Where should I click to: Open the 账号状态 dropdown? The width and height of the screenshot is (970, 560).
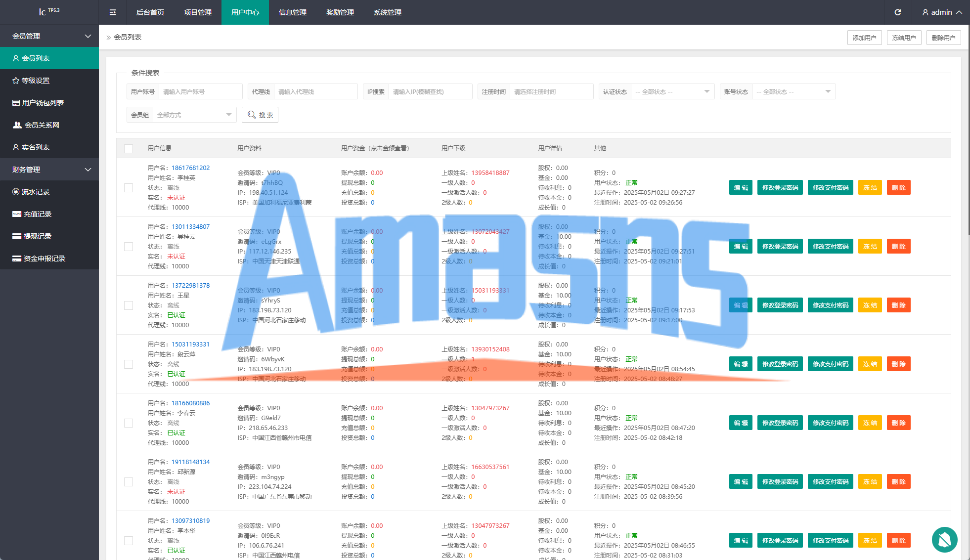click(x=793, y=92)
